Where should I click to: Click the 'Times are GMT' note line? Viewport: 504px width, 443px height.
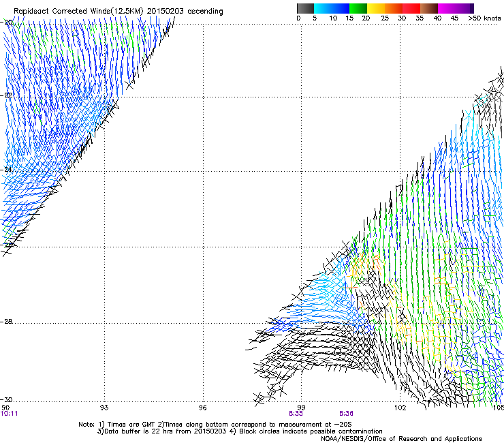215,425
